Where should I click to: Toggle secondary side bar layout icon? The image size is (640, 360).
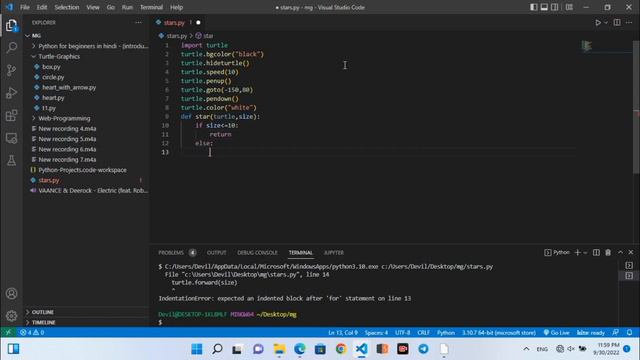(x=555, y=7)
